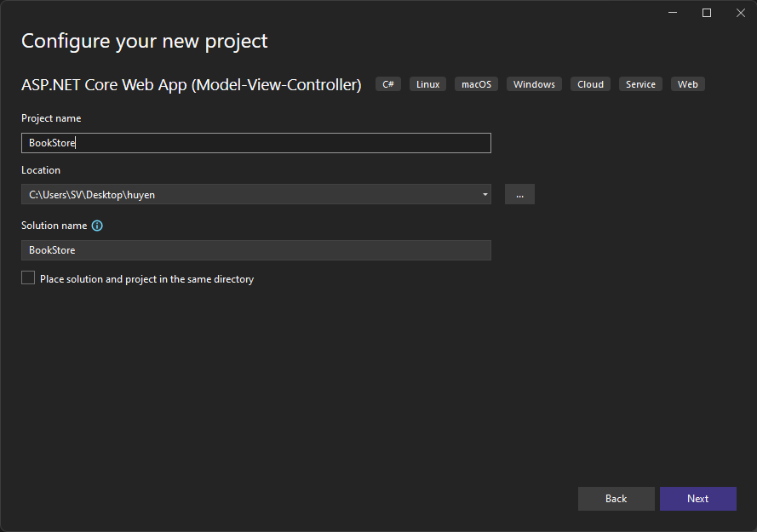The width and height of the screenshot is (757, 532).
Task: Select the C# tag
Action: 388,84
